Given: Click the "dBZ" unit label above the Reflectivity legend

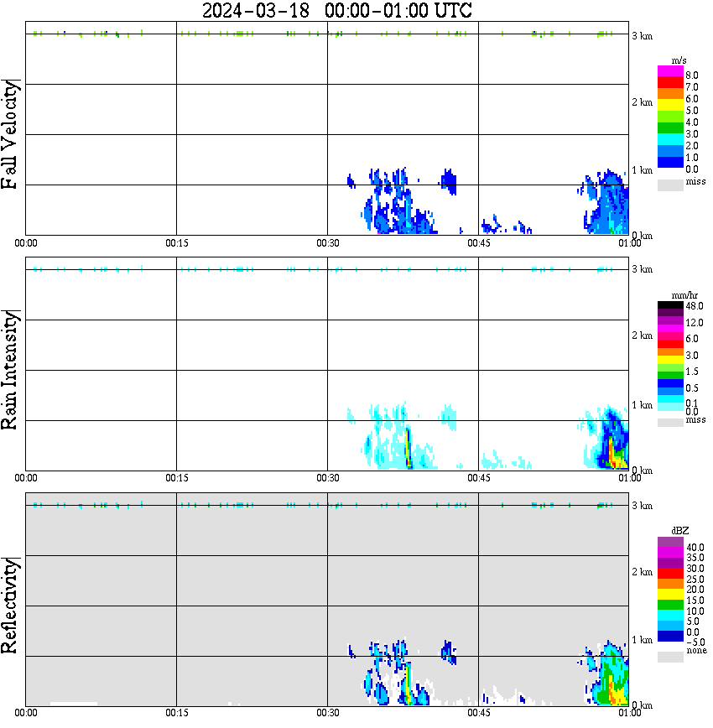Looking at the screenshot, I should click(x=680, y=531).
